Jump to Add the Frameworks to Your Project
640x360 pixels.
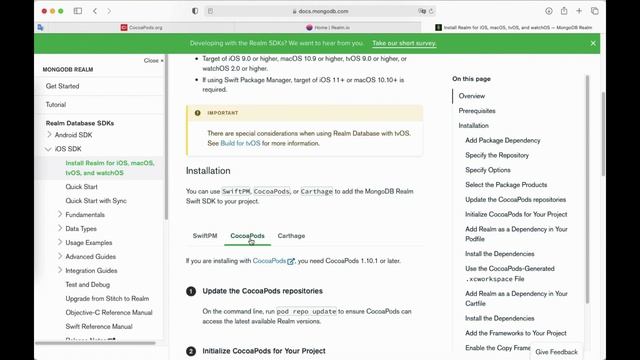516,333
